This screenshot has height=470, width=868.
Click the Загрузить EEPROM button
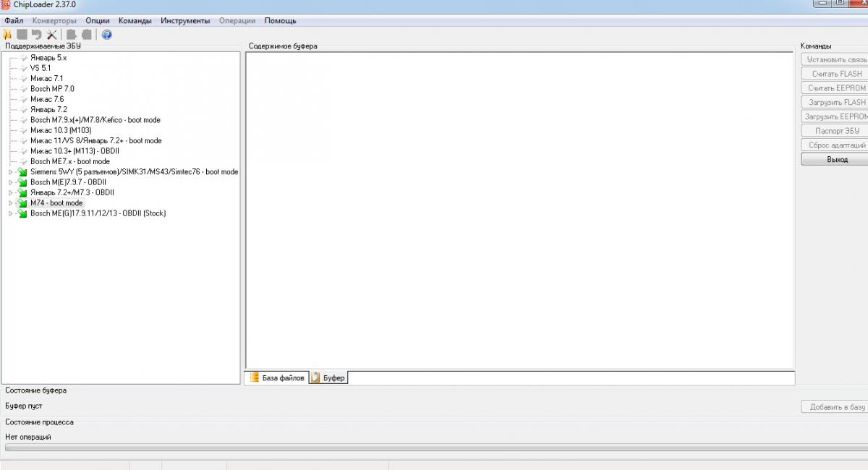pyautogui.click(x=835, y=116)
